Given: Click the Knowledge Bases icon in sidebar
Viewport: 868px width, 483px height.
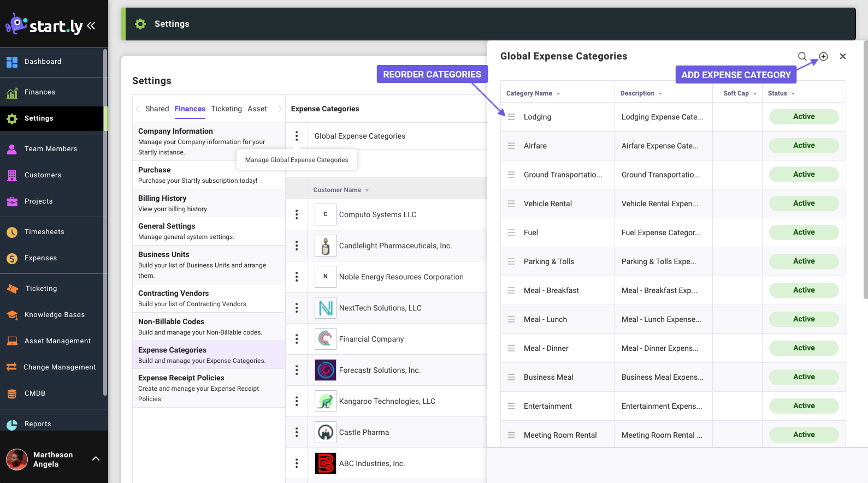Looking at the screenshot, I should [x=12, y=315].
